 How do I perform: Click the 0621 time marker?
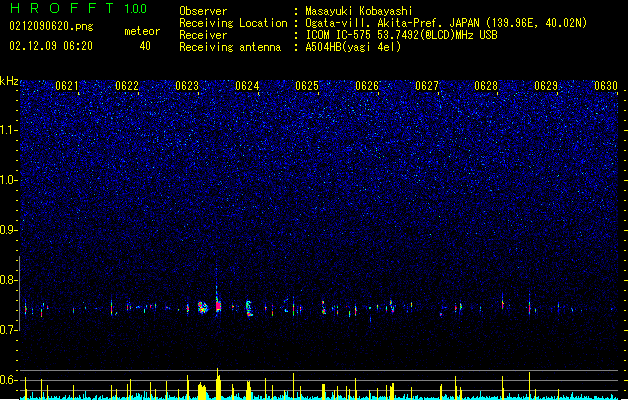point(67,86)
